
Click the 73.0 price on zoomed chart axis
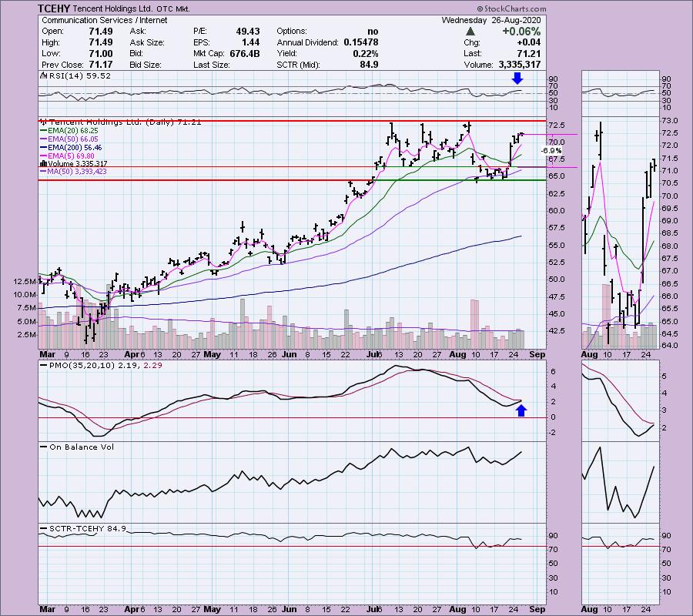(x=670, y=121)
